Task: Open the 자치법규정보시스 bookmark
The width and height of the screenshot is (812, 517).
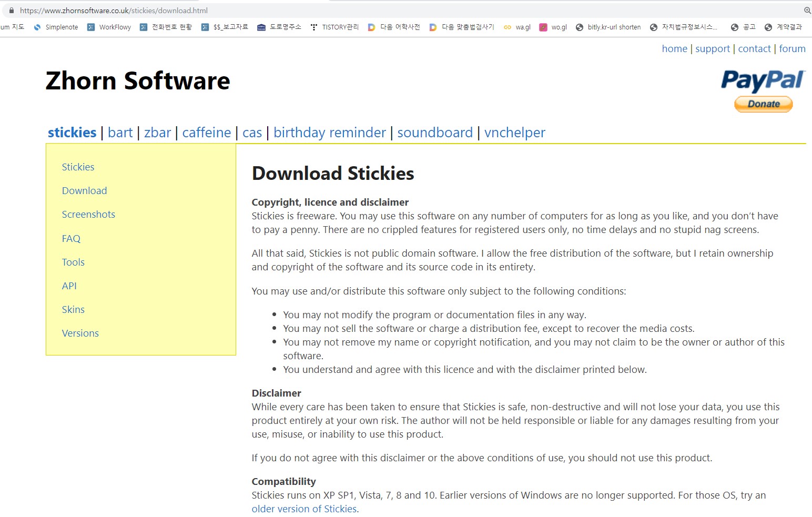Action: (x=684, y=27)
